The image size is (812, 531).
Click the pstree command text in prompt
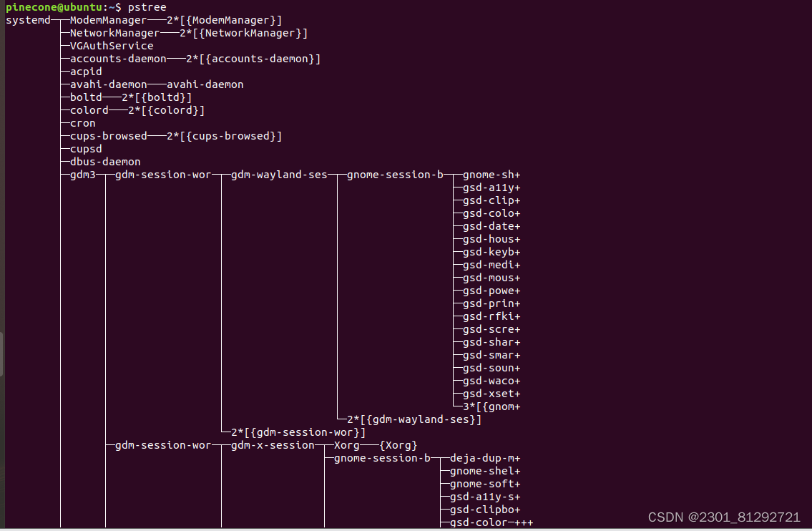click(147, 7)
